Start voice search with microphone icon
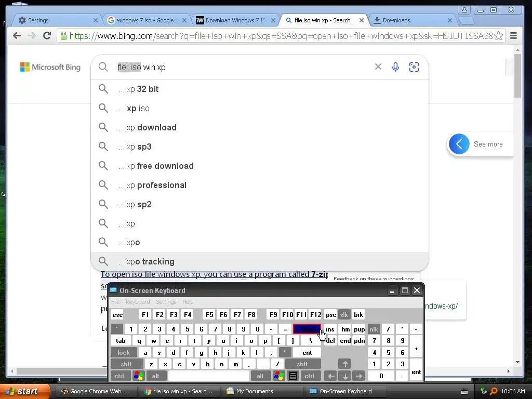This screenshot has width=532, height=399. (x=395, y=67)
